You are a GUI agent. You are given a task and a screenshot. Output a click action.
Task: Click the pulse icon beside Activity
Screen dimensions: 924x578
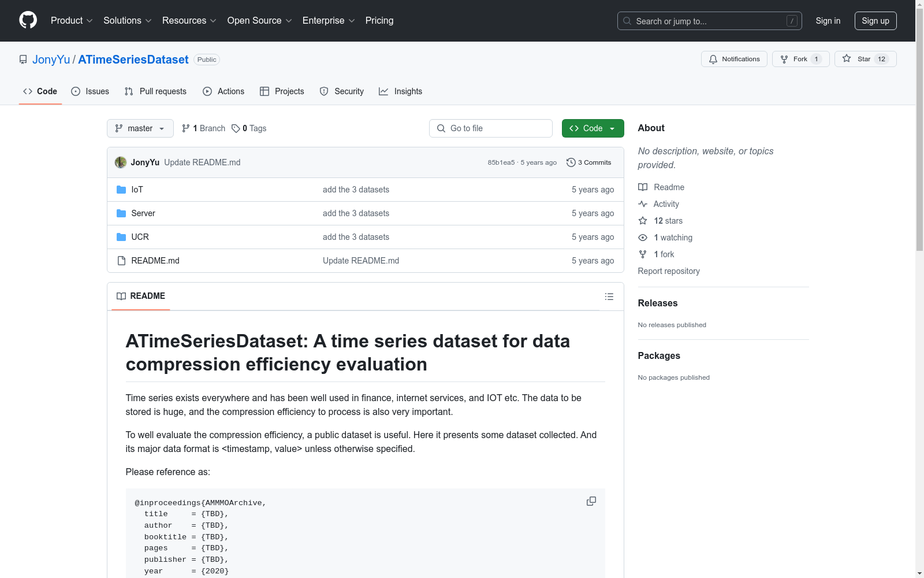(x=643, y=204)
